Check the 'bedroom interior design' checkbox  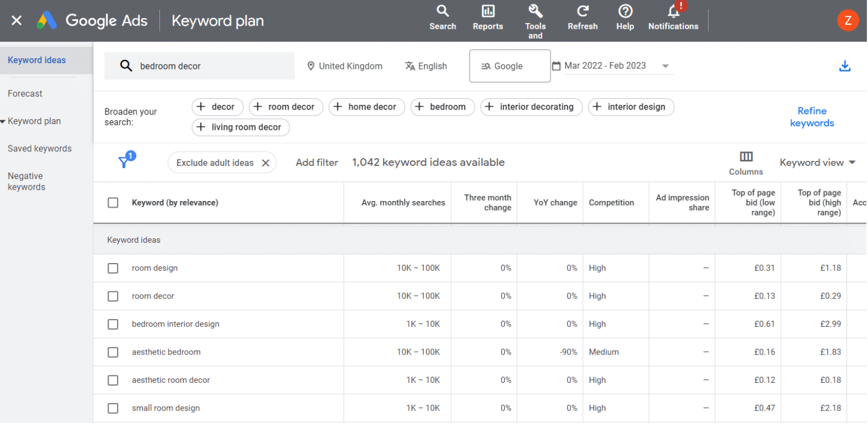pyautogui.click(x=113, y=324)
